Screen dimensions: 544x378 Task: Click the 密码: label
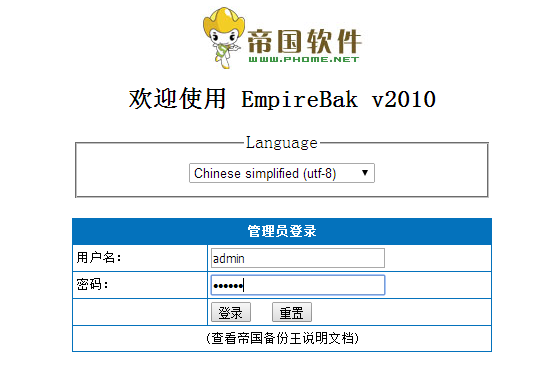tap(92, 285)
